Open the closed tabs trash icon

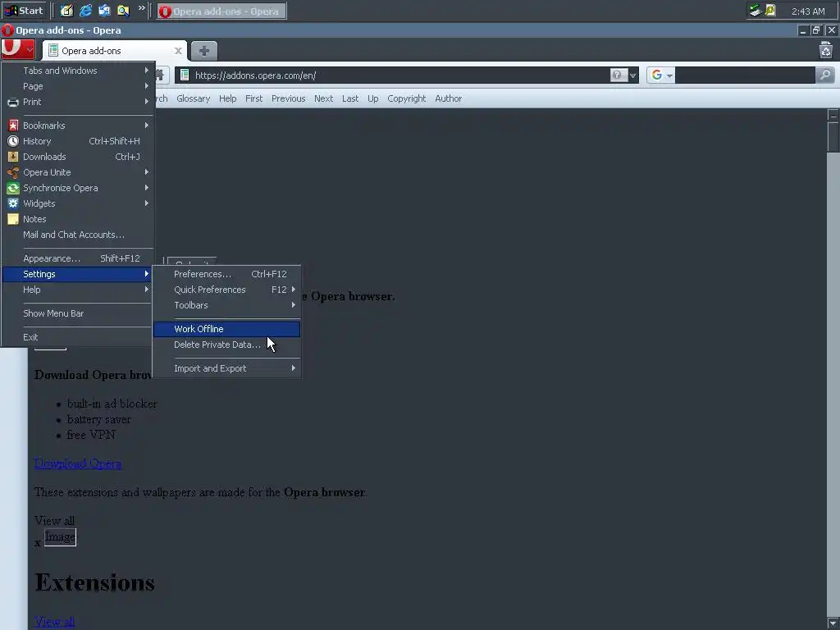pos(825,50)
